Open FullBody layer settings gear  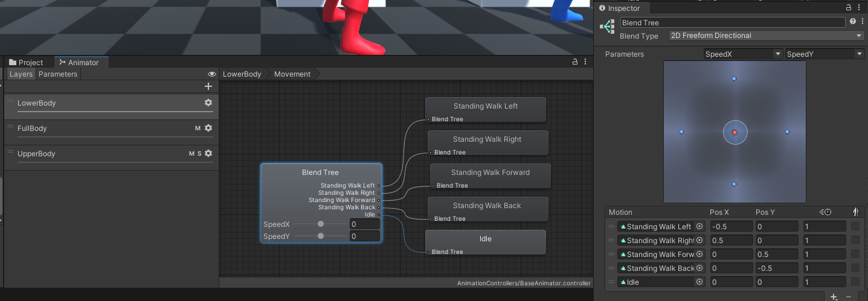208,128
